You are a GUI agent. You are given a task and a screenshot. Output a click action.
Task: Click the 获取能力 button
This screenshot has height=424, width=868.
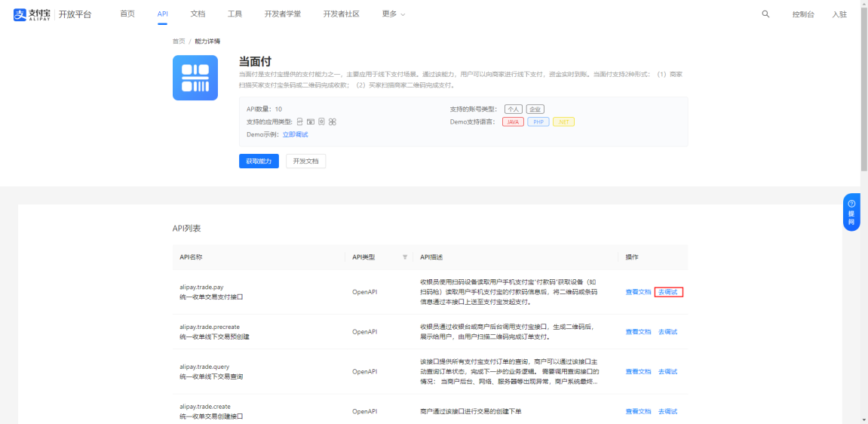point(259,161)
